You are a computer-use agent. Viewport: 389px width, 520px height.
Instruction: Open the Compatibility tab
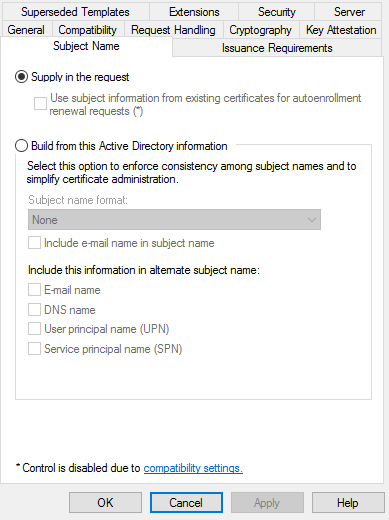coord(88,30)
